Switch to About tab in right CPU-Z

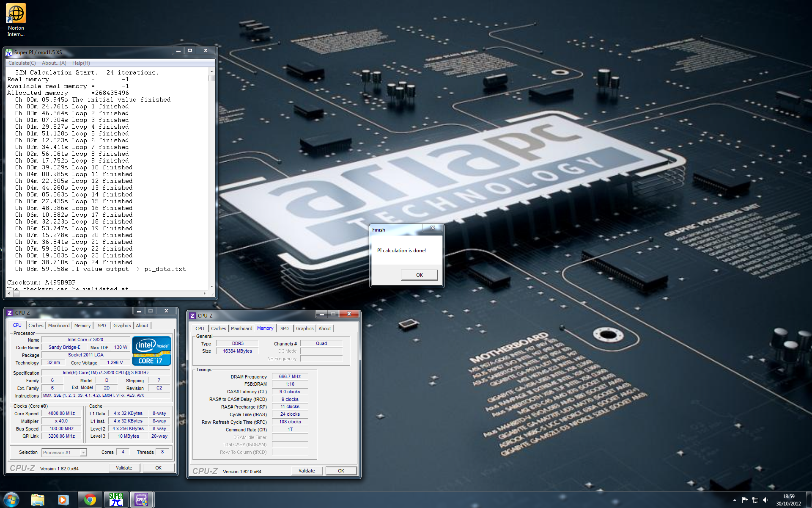(x=325, y=329)
